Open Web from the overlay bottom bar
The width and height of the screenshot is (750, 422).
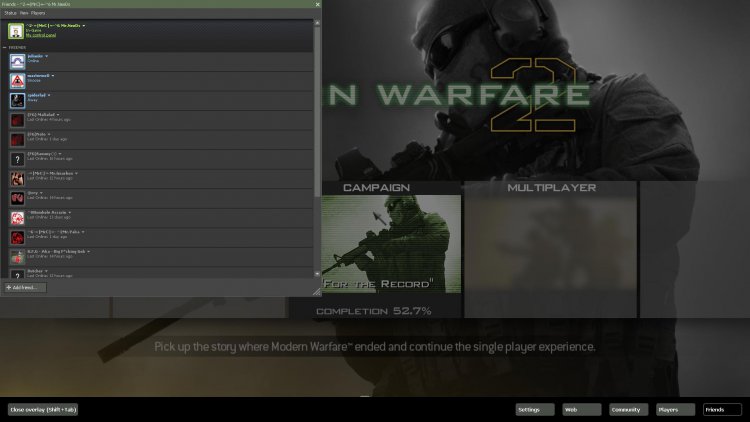pos(582,410)
